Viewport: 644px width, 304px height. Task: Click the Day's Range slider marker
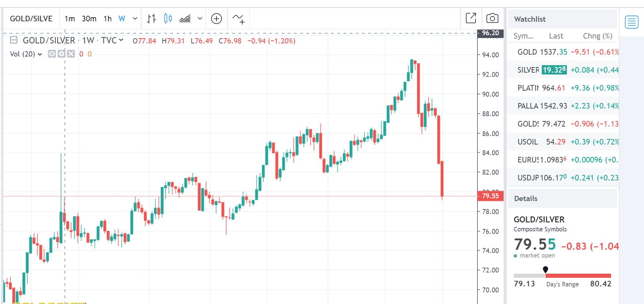click(x=546, y=270)
